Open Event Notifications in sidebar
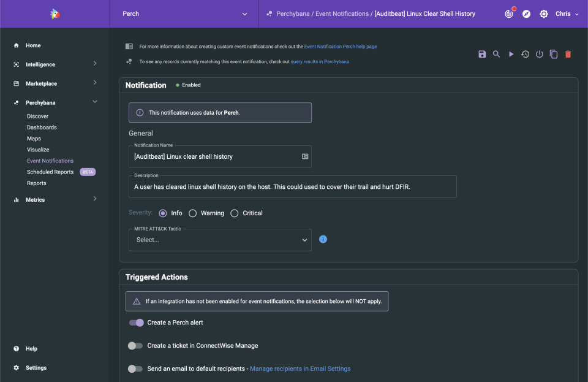This screenshot has height=382, width=588. (x=50, y=161)
